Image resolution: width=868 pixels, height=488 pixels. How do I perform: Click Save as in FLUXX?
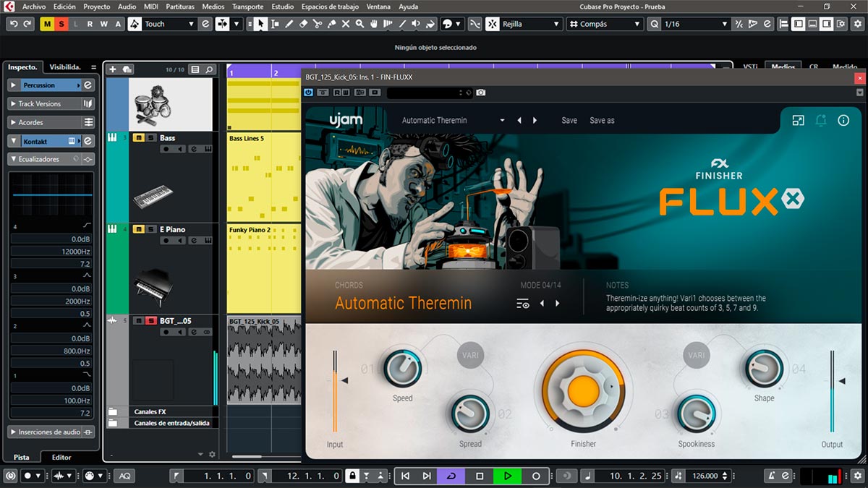coord(602,120)
